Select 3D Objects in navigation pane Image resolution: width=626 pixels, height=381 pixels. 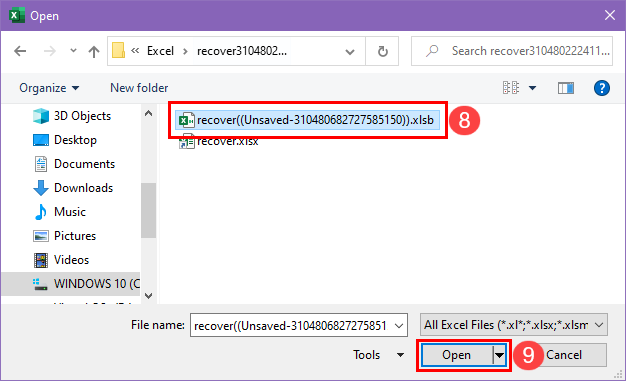71,116
